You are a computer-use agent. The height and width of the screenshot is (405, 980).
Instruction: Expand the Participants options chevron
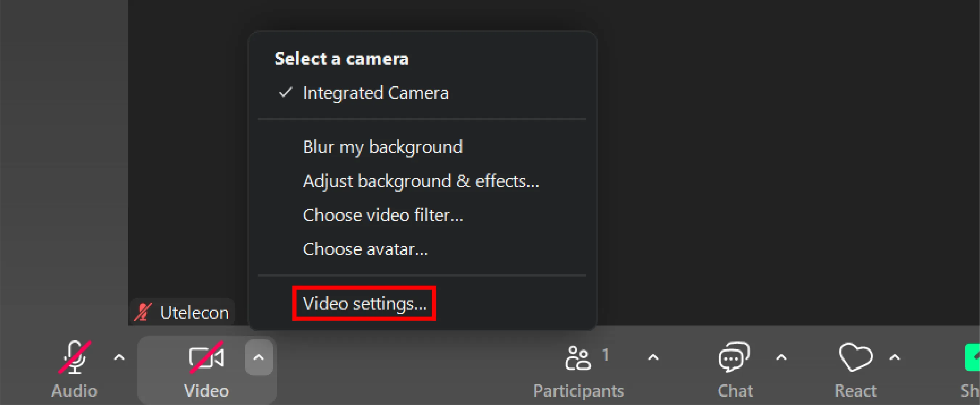[653, 357]
